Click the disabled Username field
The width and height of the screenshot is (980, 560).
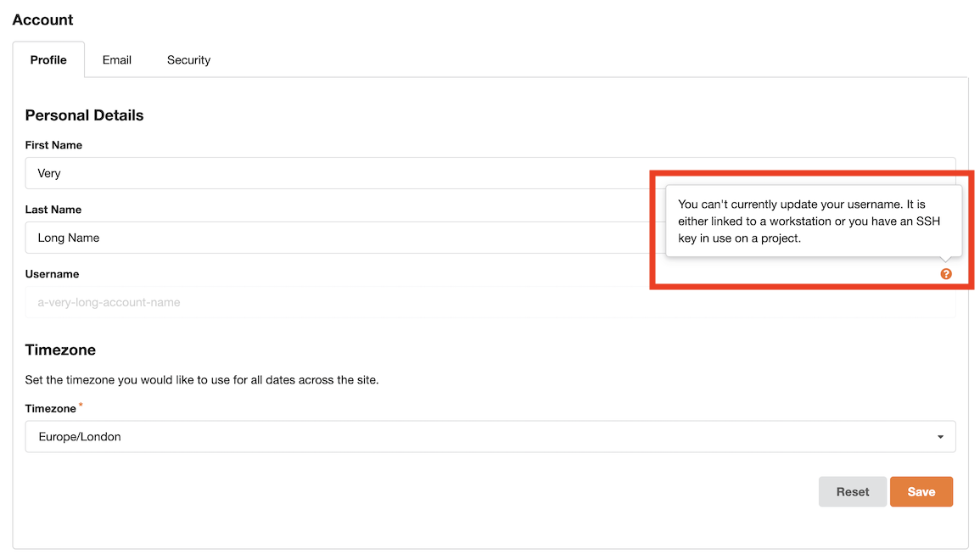[x=339, y=302]
